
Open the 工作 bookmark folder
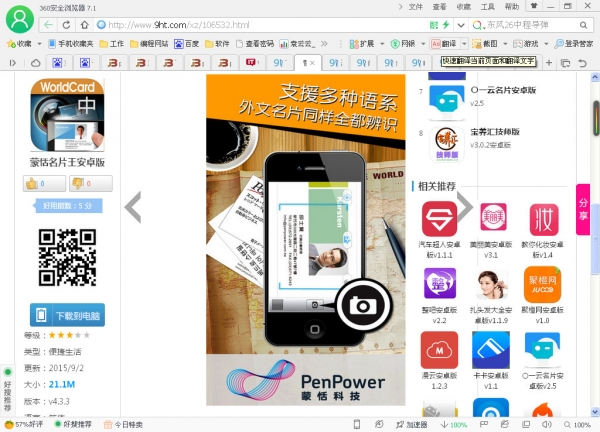[x=111, y=44]
